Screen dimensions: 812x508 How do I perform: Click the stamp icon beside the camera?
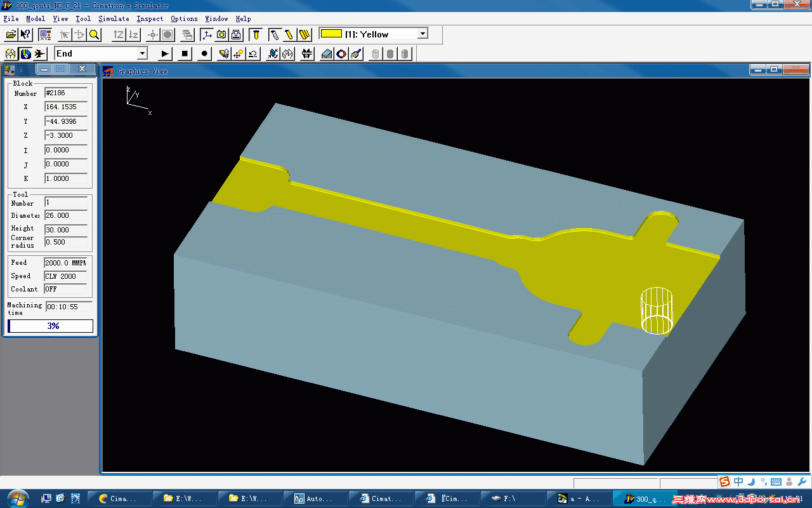click(236, 34)
